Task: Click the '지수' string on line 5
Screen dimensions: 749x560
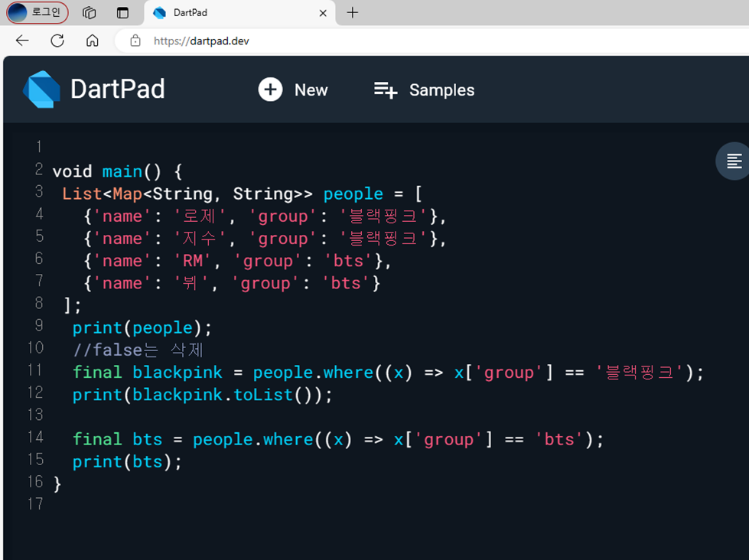Action: (x=199, y=239)
